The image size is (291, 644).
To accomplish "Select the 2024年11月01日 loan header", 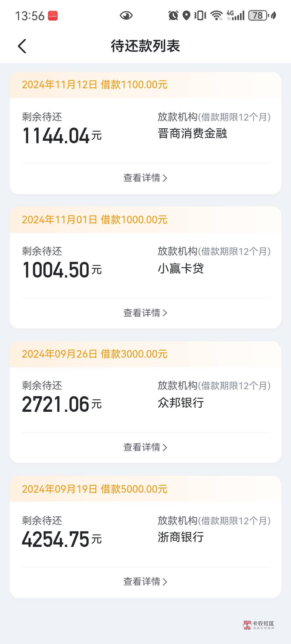I will (x=95, y=220).
